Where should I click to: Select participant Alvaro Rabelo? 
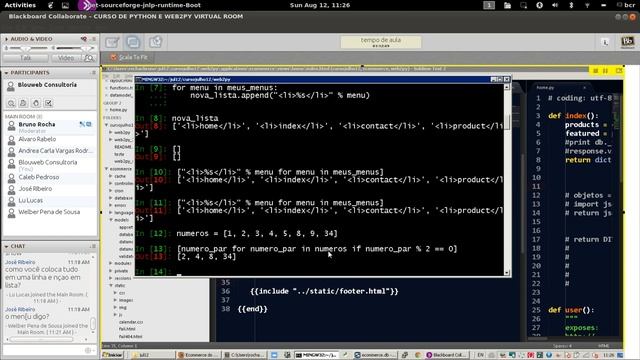(50, 139)
